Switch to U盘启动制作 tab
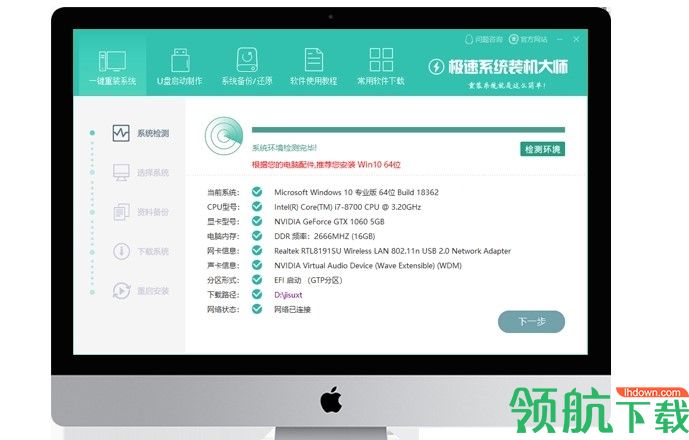 point(180,67)
